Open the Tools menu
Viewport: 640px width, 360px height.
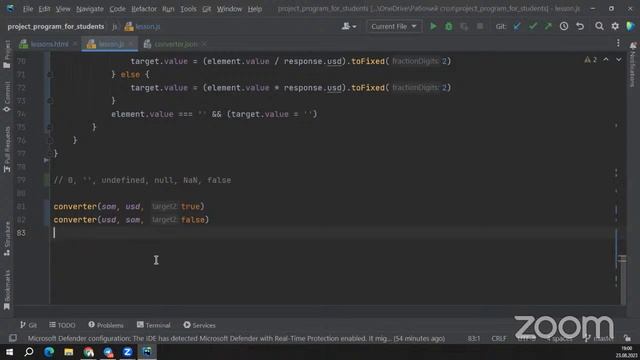[x=188, y=9]
